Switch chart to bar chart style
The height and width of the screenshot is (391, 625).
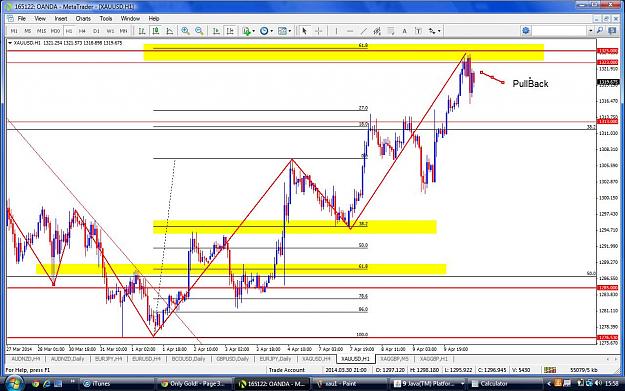(x=142, y=31)
